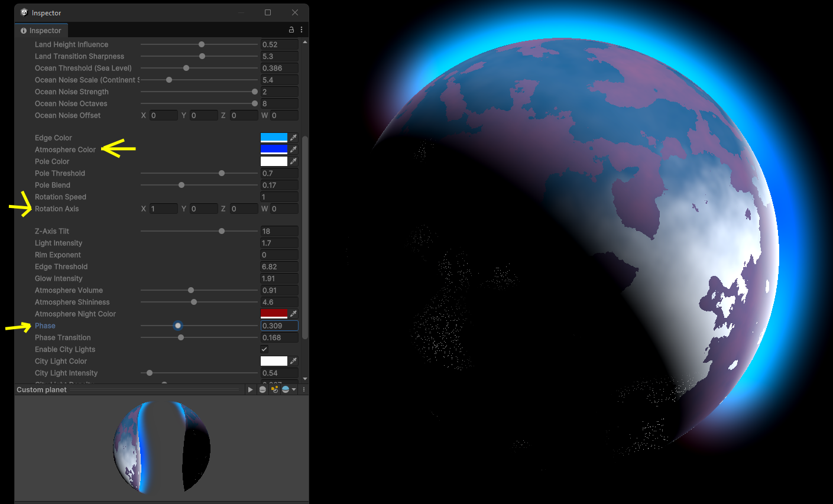Pick Edge Color with eyedropper
The width and height of the screenshot is (833, 504).
tap(293, 138)
